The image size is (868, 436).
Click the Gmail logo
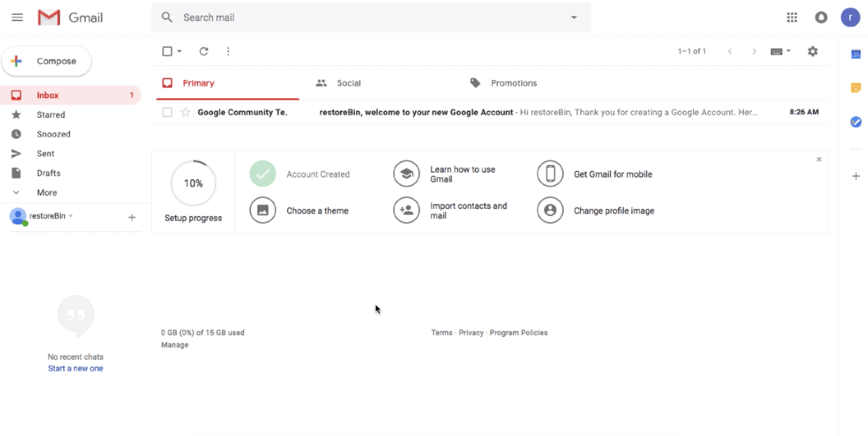tap(71, 17)
